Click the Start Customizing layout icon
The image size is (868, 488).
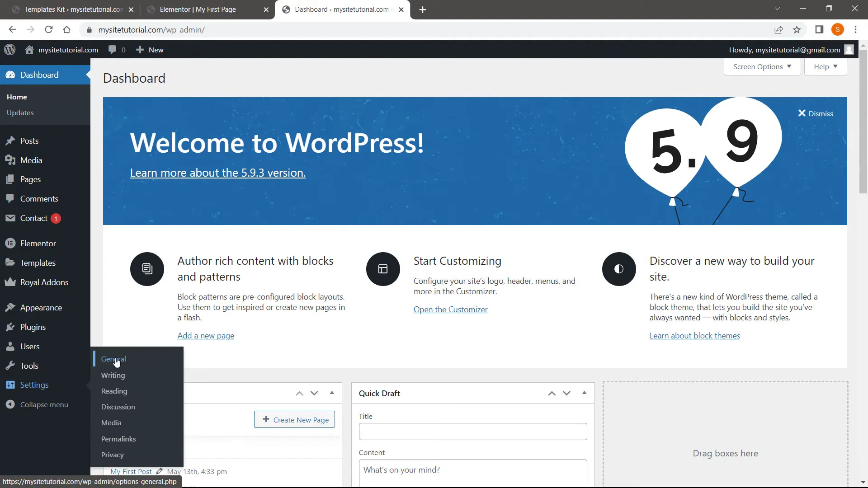click(383, 269)
